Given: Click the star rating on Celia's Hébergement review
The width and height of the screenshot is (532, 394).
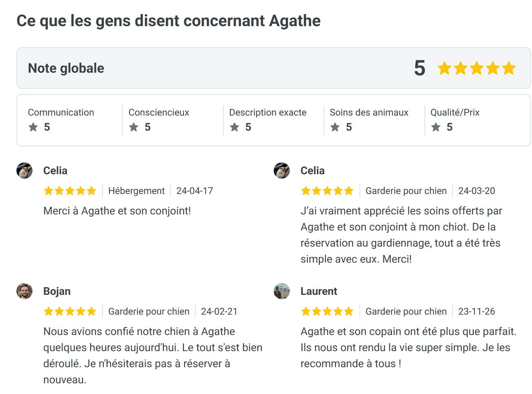Looking at the screenshot, I should click(x=70, y=191).
